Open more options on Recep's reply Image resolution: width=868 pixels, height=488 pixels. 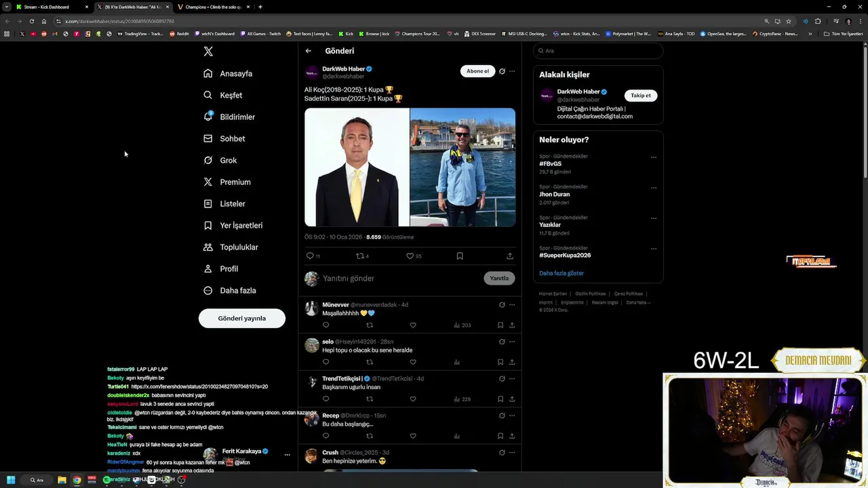point(512,415)
